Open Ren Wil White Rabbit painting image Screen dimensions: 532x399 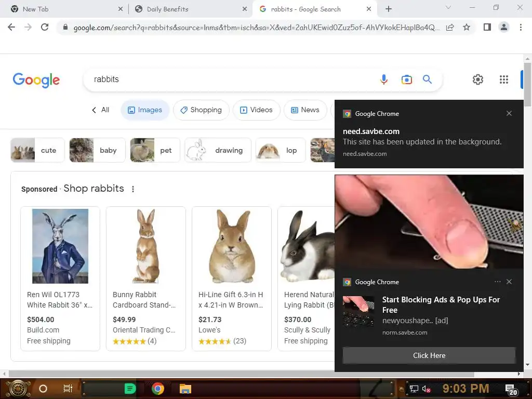(x=60, y=246)
